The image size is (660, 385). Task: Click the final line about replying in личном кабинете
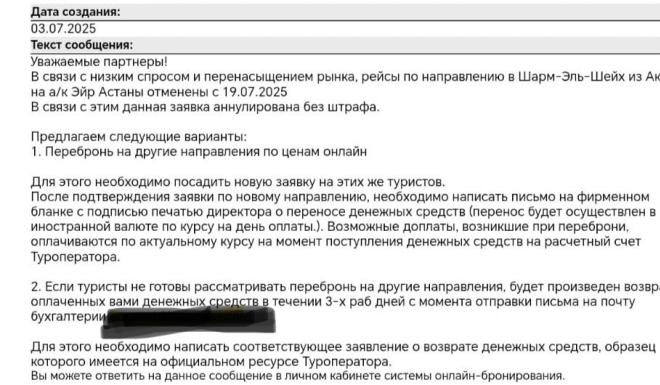click(x=298, y=376)
